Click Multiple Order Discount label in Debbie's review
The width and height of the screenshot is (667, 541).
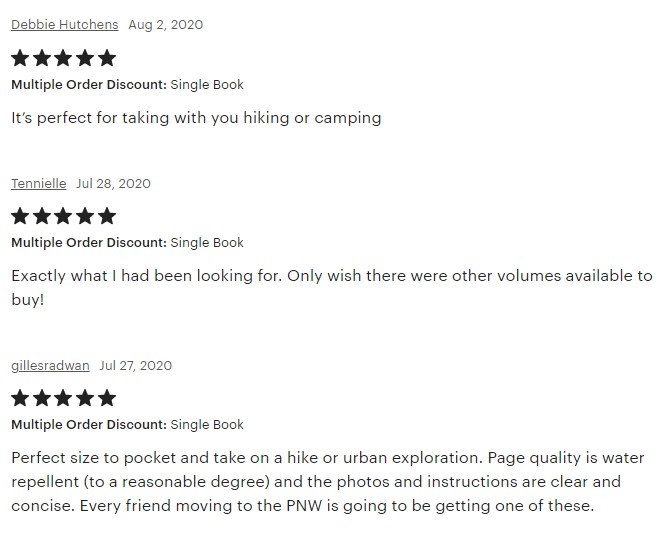pyautogui.click(x=88, y=84)
